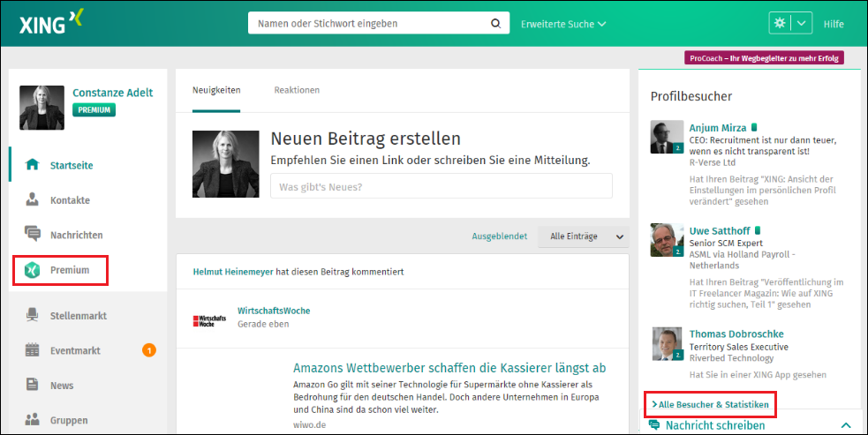
Task: Click the wiwo.de source text
Action: click(309, 424)
